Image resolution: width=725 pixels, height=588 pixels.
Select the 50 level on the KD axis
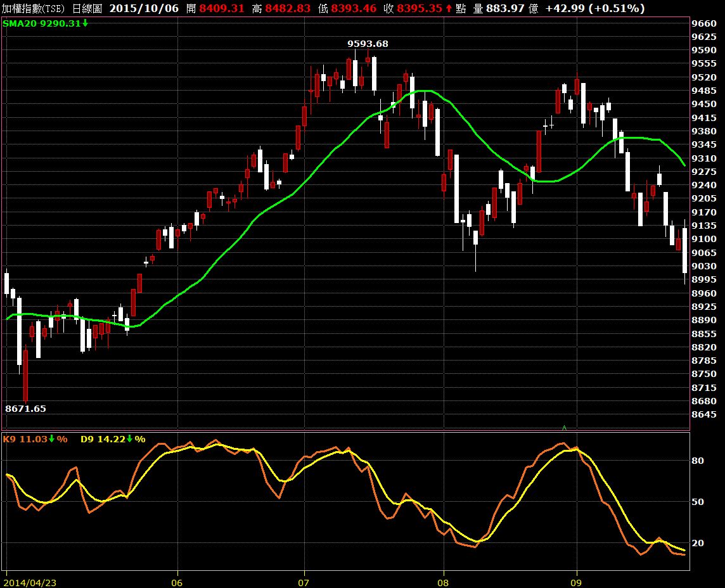point(698,502)
